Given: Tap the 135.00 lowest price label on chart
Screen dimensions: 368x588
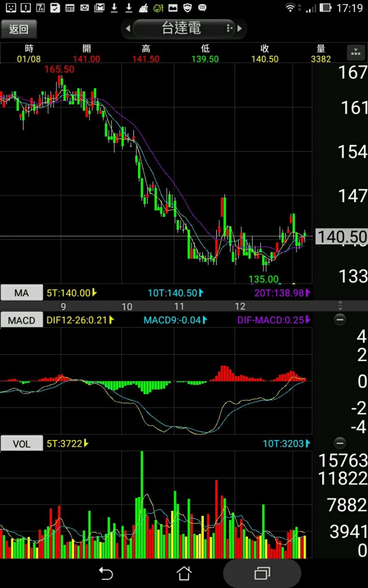Looking at the screenshot, I should click(264, 279).
